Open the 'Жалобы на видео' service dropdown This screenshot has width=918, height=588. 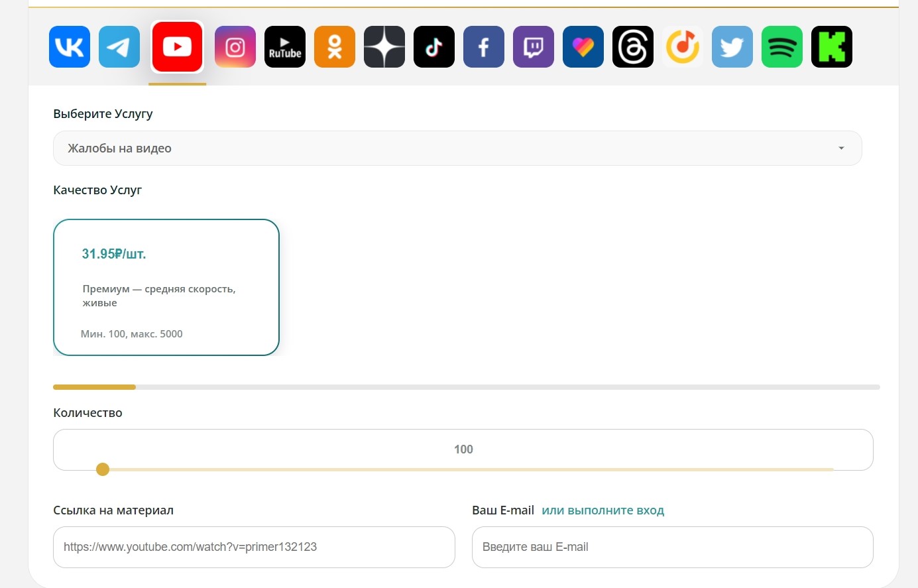457,148
